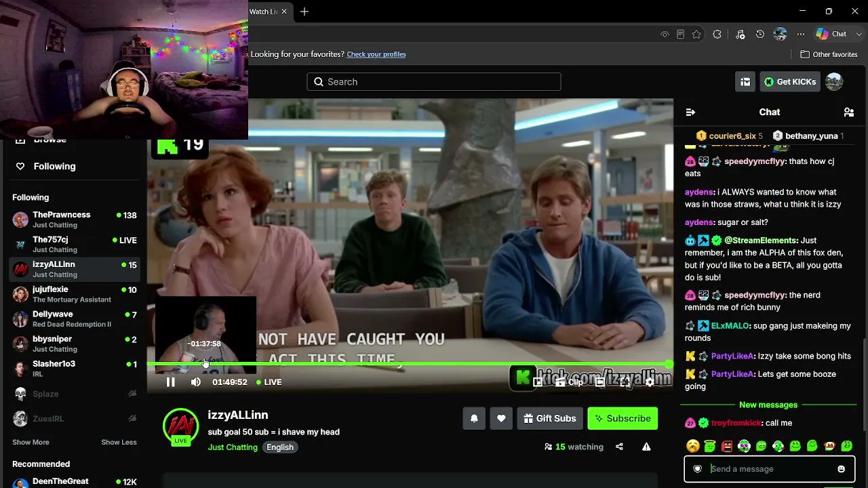The image size is (868, 488).
Task: Open Slasher1o3 channel in sidebar
Action: (x=75, y=369)
